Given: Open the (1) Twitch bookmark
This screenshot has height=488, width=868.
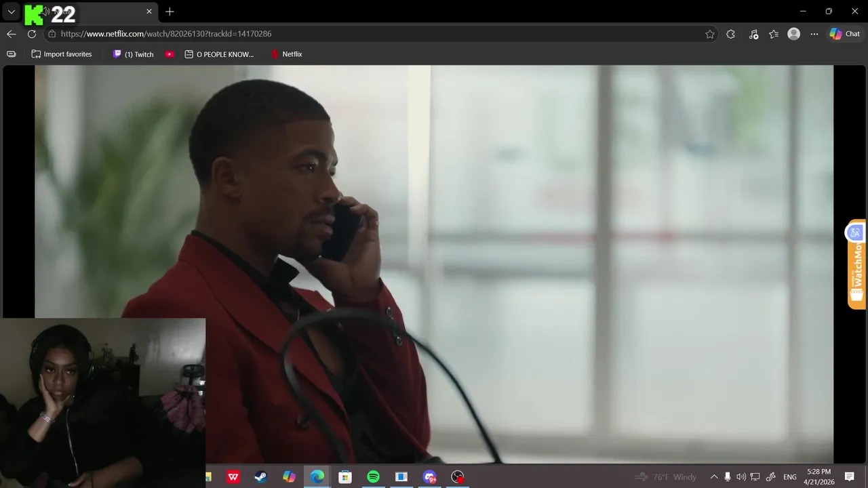Looking at the screenshot, I should coord(134,54).
